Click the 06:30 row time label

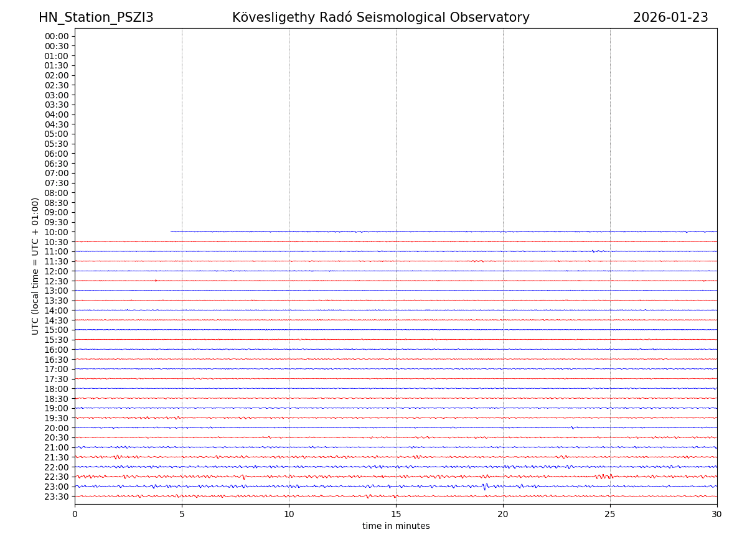(56, 164)
